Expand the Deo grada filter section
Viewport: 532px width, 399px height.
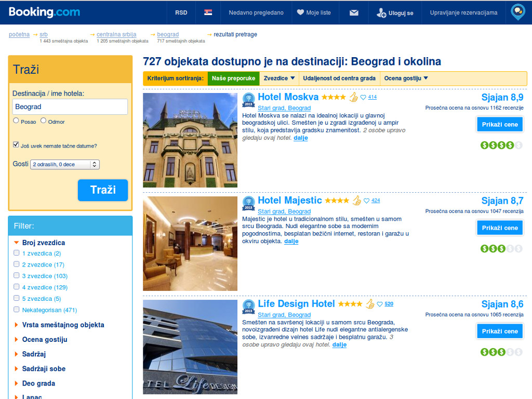tap(35, 383)
